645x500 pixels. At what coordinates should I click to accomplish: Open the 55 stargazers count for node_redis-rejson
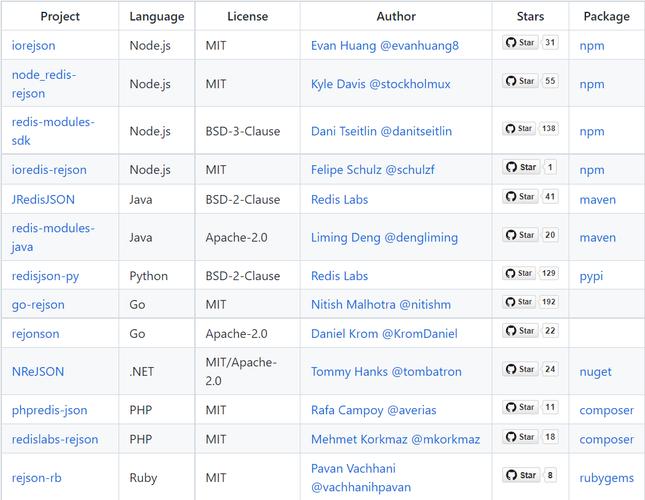pyautogui.click(x=550, y=81)
